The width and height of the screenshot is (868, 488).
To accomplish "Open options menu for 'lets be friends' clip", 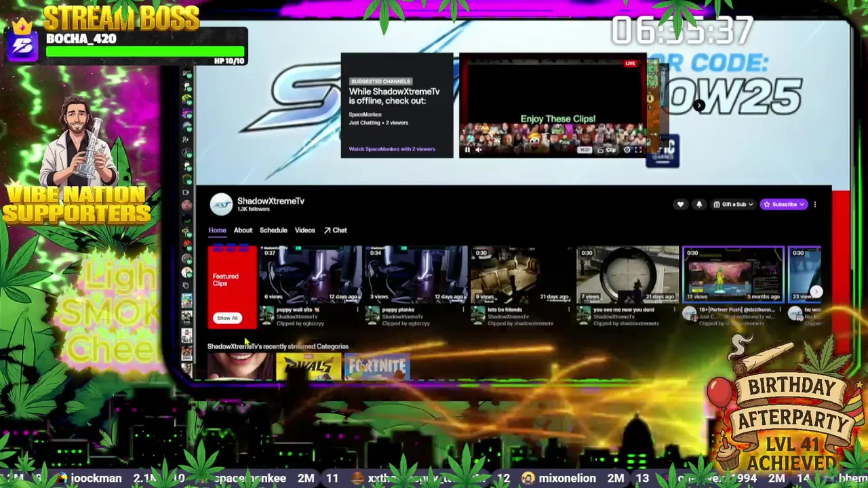I will click(569, 310).
